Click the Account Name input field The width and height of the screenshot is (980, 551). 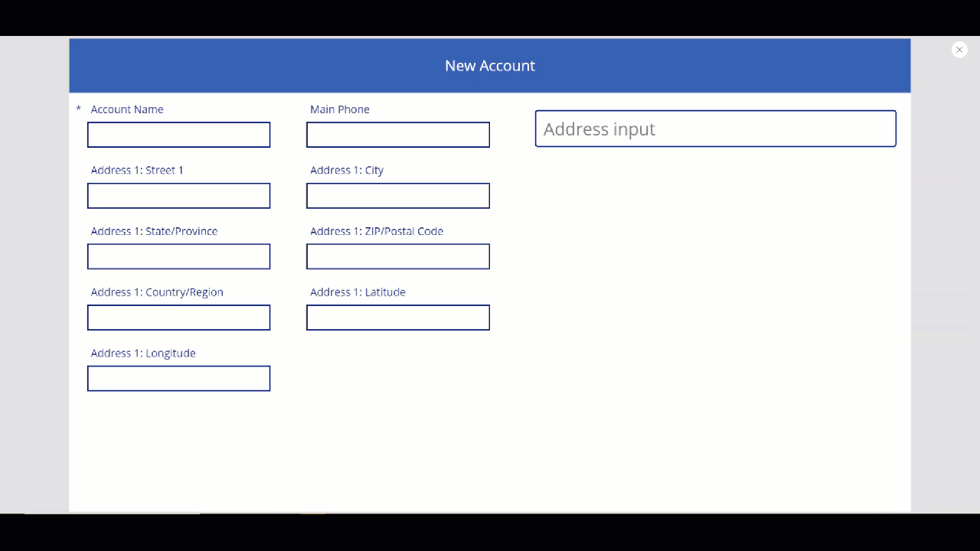click(178, 134)
